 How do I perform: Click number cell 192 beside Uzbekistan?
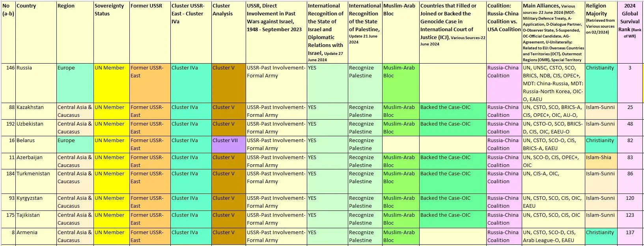pos(8,128)
